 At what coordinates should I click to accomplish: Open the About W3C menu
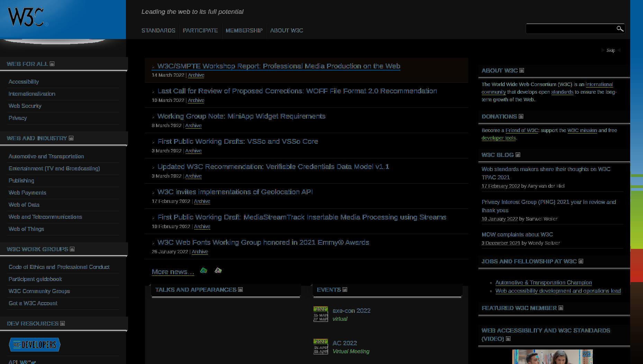point(287,30)
